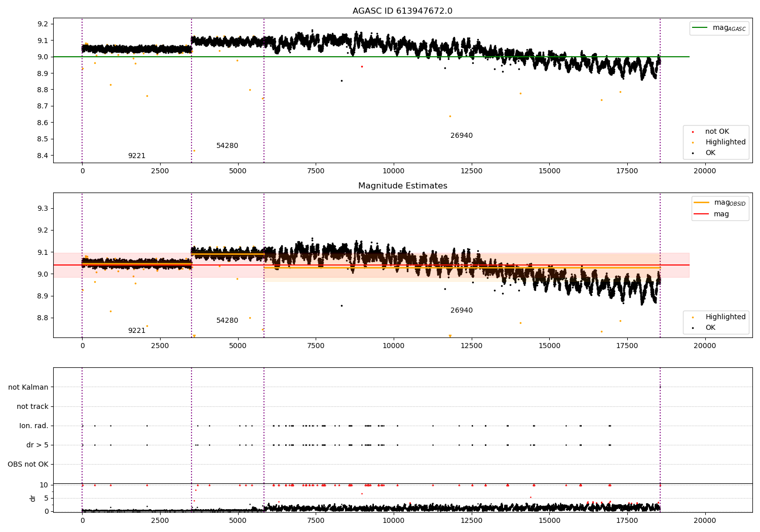The width and height of the screenshot is (760, 532).
Task: Click the 'AGASC ID 613947672.0' plot title
Action: click(x=402, y=11)
